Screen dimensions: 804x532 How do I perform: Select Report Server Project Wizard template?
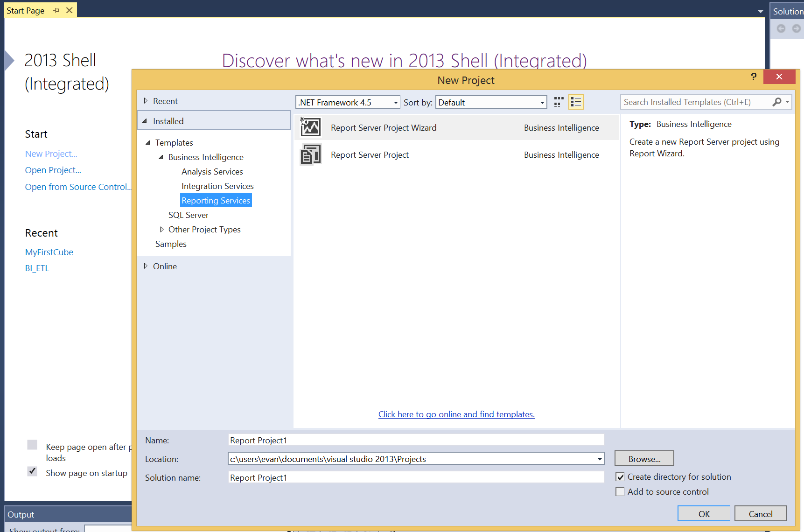pyautogui.click(x=456, y=127)
